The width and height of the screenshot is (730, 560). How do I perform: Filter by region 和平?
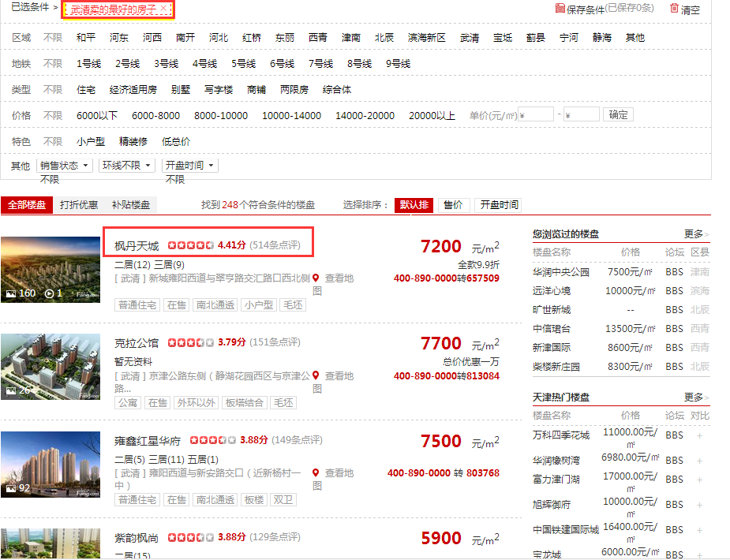[x=86, y=38]
